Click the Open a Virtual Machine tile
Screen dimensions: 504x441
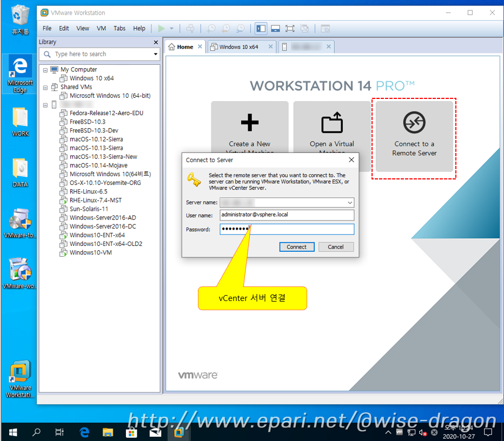click(x=331, y=128)
